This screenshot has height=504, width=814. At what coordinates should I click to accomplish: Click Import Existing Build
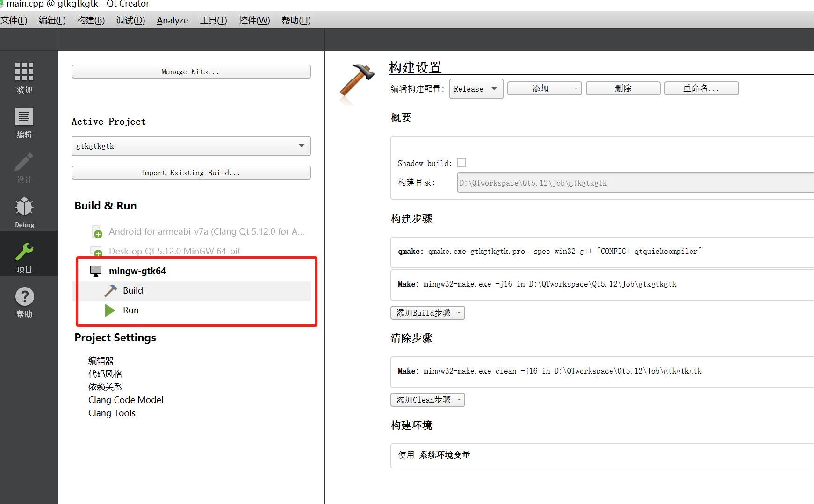(x=190, y=173)
